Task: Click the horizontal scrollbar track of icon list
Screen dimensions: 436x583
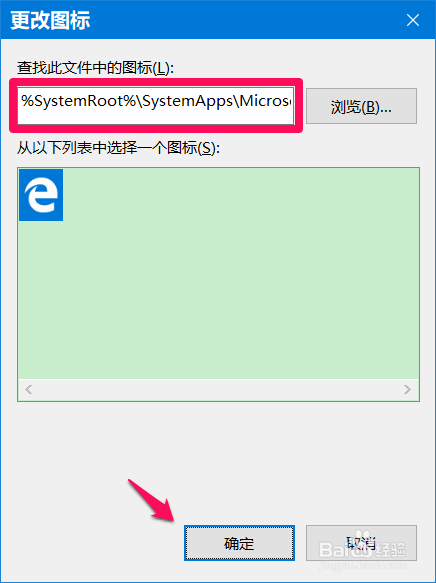Action: [x=218, y=390]
